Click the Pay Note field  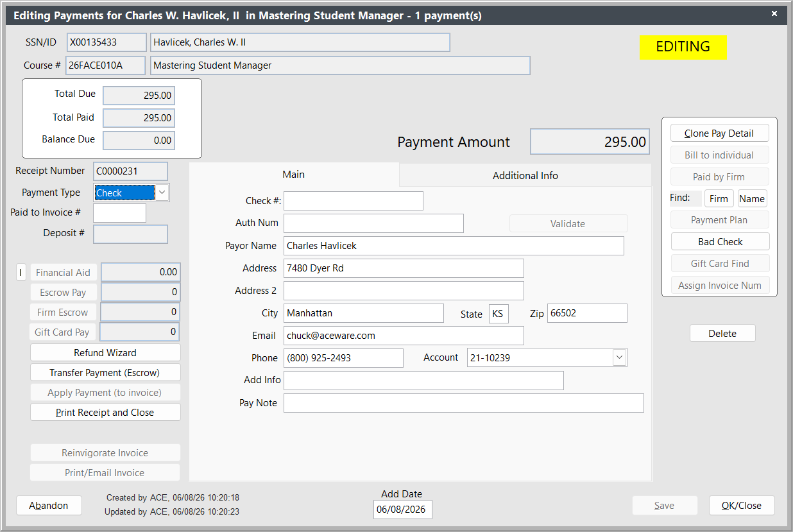click(464, 403)
